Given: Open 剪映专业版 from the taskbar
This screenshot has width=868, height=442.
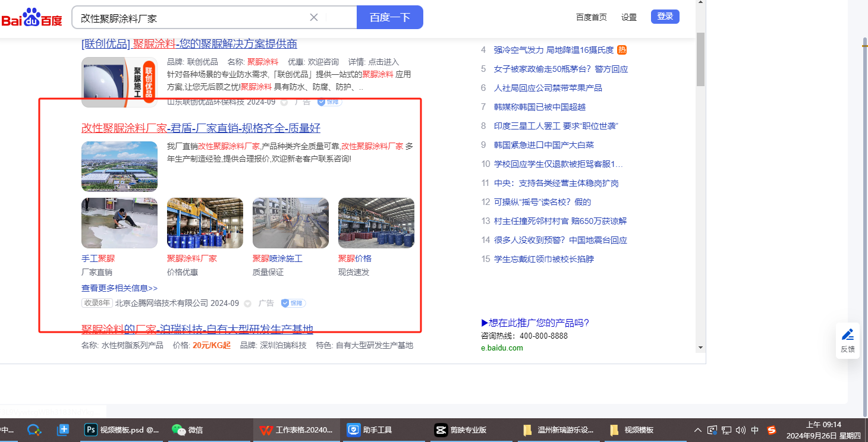Looking at the screenshot, I should (x=461, y=430).
